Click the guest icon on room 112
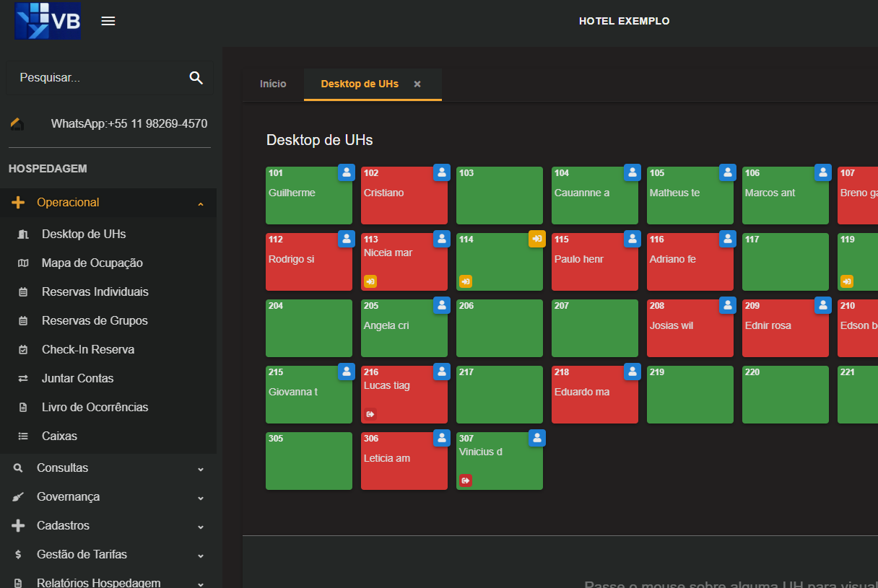 347,239
